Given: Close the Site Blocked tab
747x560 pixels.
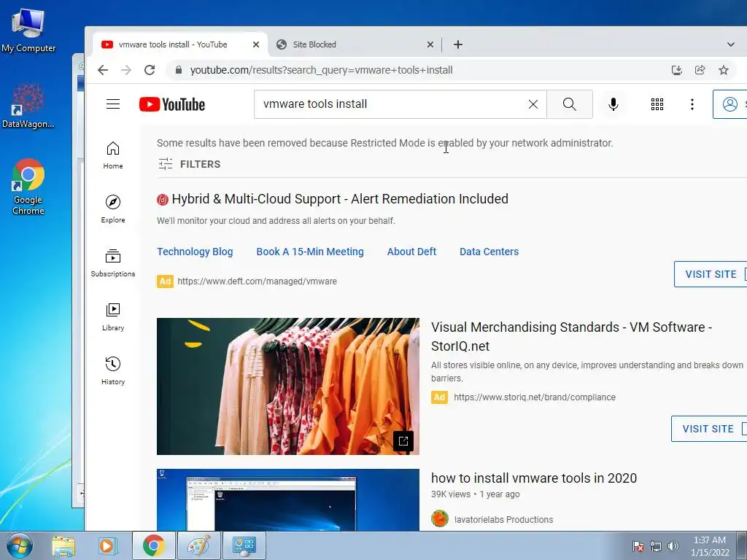Looking at the screenshot, I should [430, 44].
